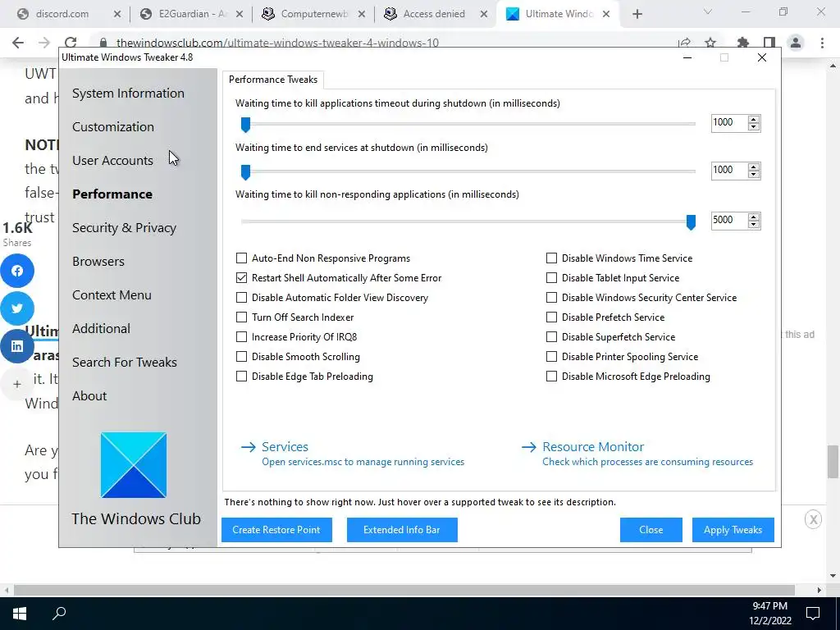Click Apply Tweaks button
The image size is (840, 630).
pyautogui.click(x=733, y=530)
